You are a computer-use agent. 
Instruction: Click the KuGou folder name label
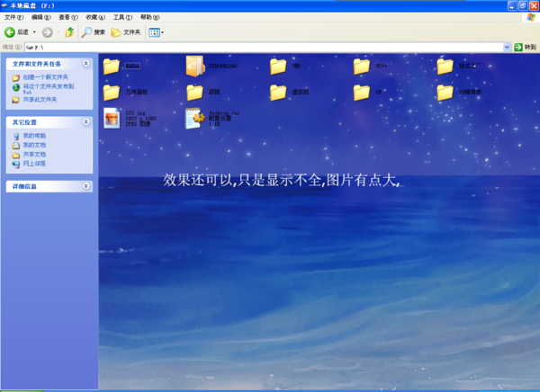[x=132, y=66]
